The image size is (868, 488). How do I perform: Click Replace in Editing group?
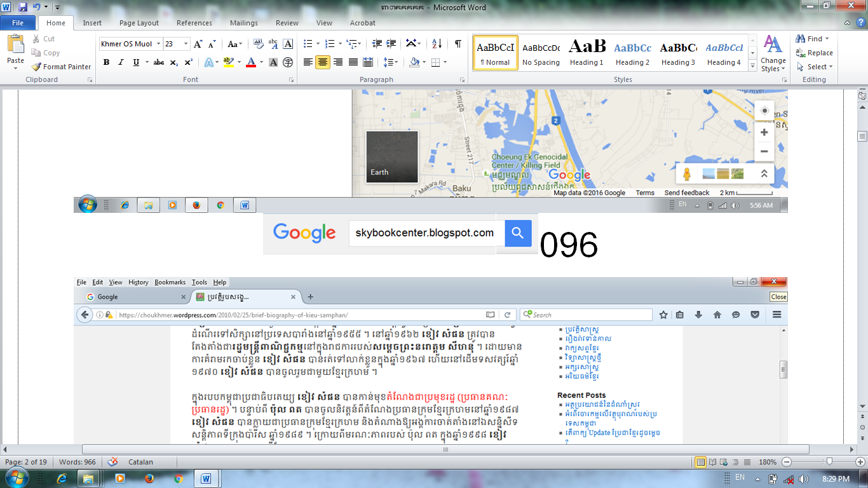coord(815,53)
